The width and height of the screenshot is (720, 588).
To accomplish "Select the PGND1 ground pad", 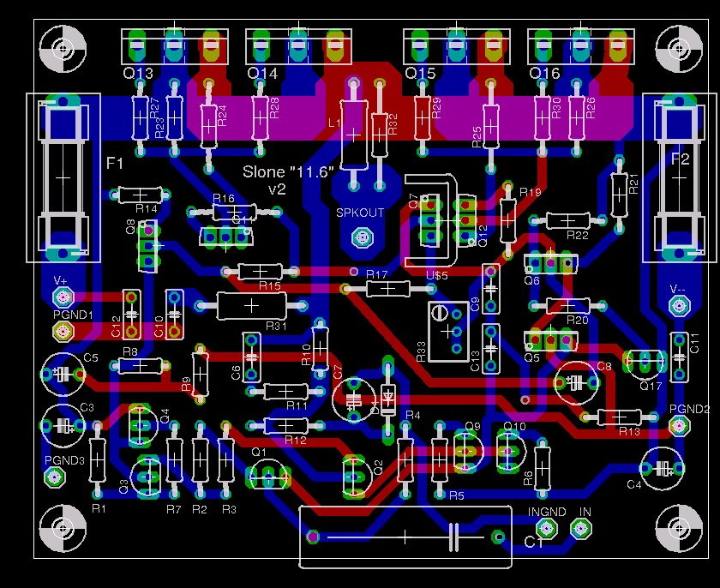I will pyautogui.click(x=63, y=331).
